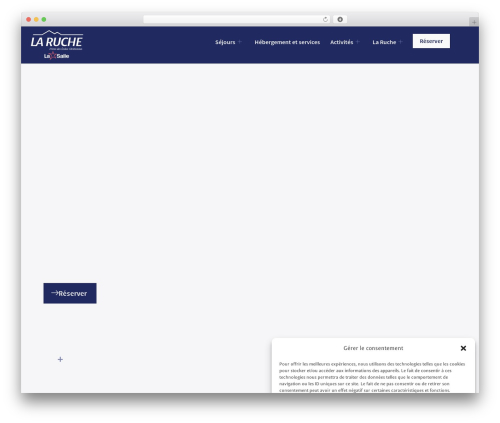Click the yellow minimize dot
Image resolution: width=500 pixels, height=423 pixels.
(x=36, y=19)
